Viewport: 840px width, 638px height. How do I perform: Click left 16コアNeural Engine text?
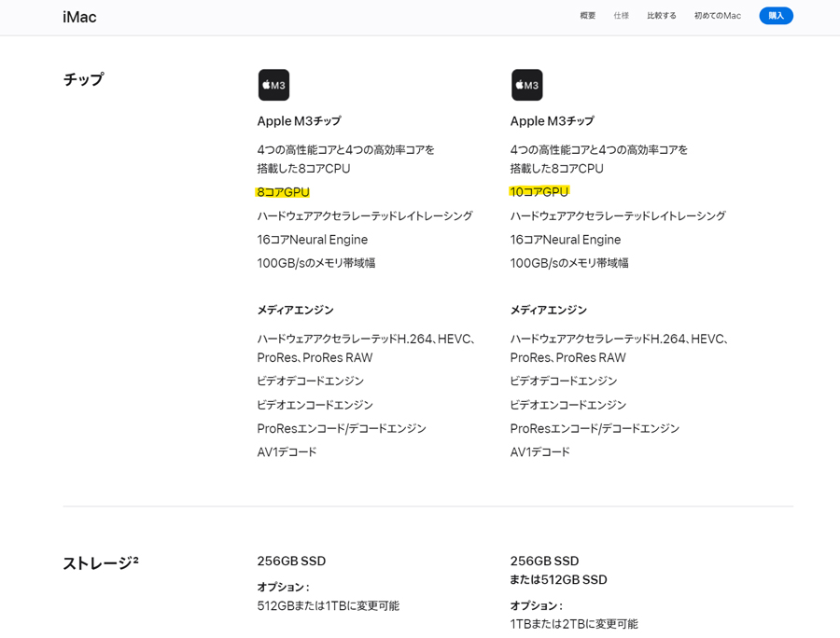coord(313,240)
